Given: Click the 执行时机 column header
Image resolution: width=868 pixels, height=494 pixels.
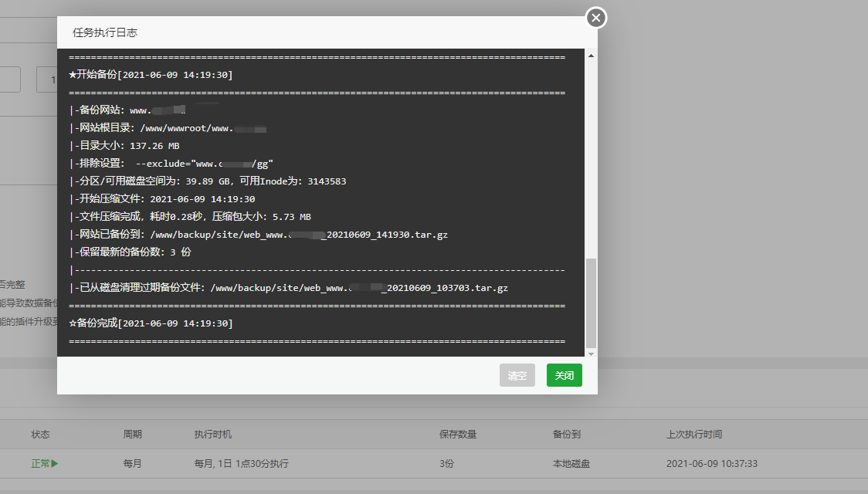Looking at the screenshot, I should 213,435.
